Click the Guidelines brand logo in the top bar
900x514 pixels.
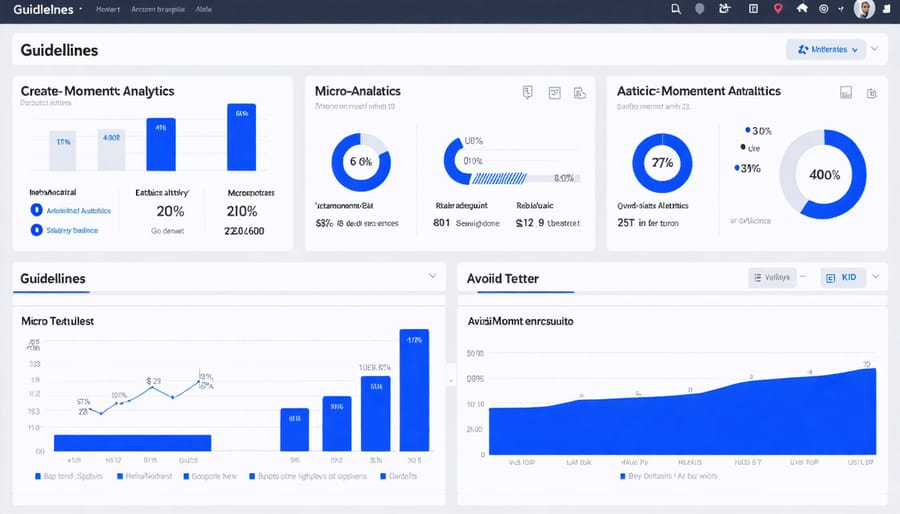pos(43,9)
